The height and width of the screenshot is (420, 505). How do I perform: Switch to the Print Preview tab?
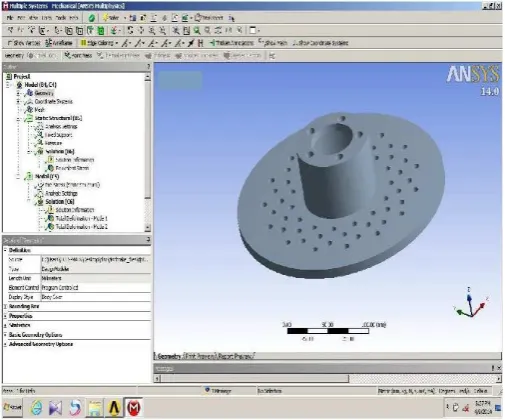click(x=200, y=356)
